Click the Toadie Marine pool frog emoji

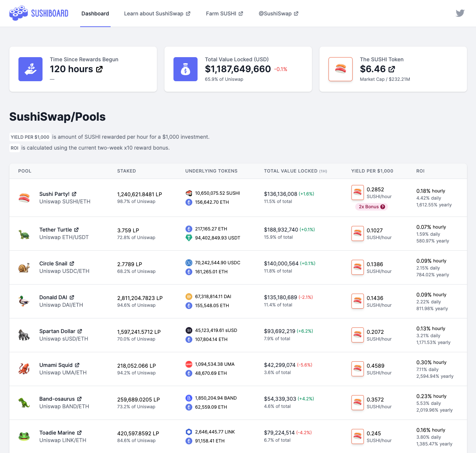[x=24, y=437]
